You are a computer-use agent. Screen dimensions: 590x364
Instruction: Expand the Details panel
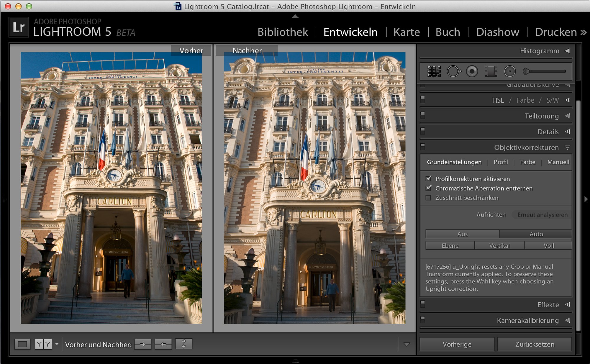coord(568,132)
